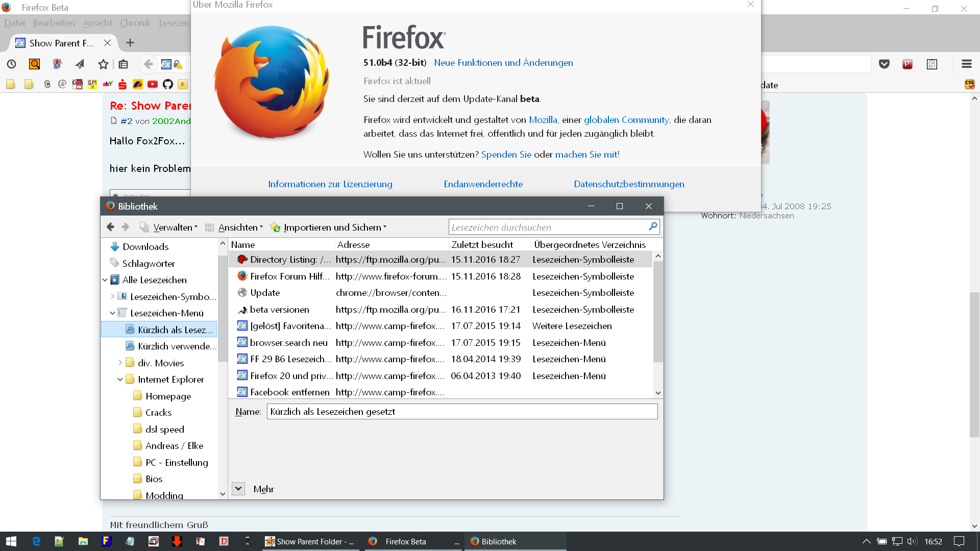The height and width of the screenshot is (551, 980).
Task: Open the bookmarks list toolbar icon
Action: pyautogui.click(x=123, y=64)
